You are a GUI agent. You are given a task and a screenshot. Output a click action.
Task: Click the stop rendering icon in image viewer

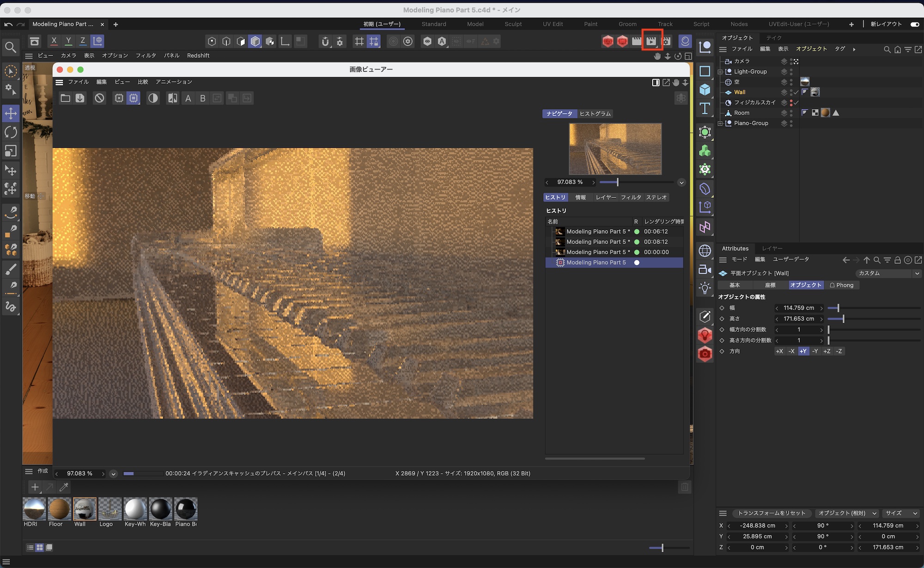click(99, 98)
